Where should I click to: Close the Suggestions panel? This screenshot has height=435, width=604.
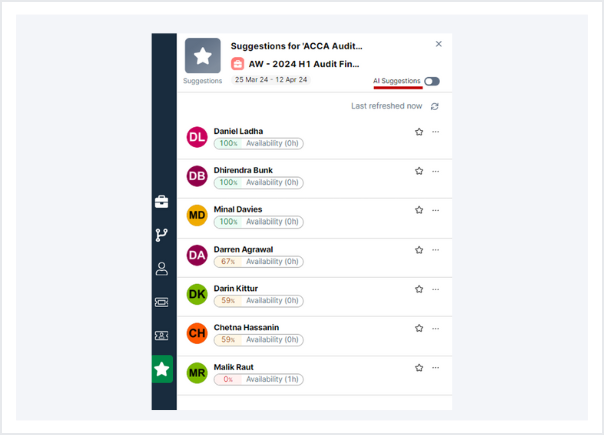point(438,45)
